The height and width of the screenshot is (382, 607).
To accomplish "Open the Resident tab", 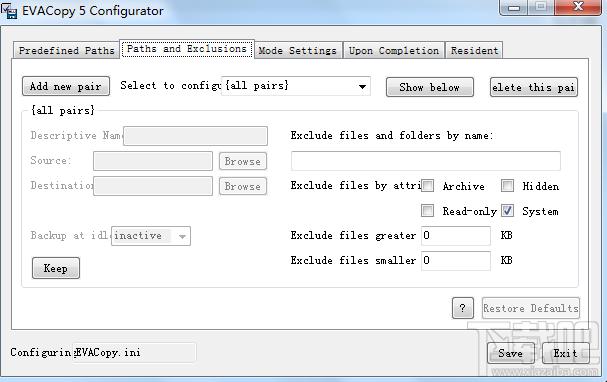I will tap(474, 50).
